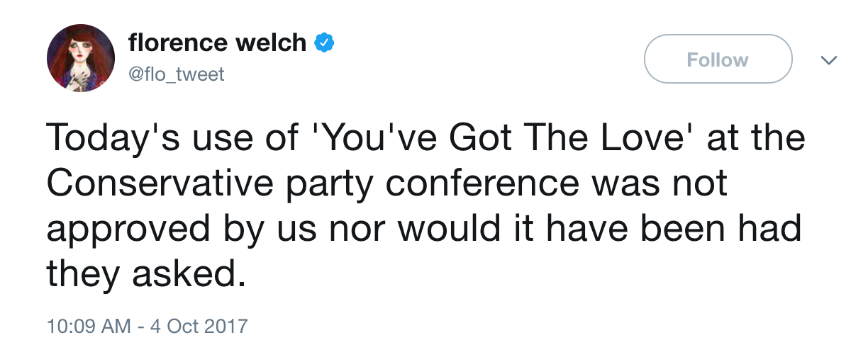Click the blue verified checkmark badge

coord(325,43)
